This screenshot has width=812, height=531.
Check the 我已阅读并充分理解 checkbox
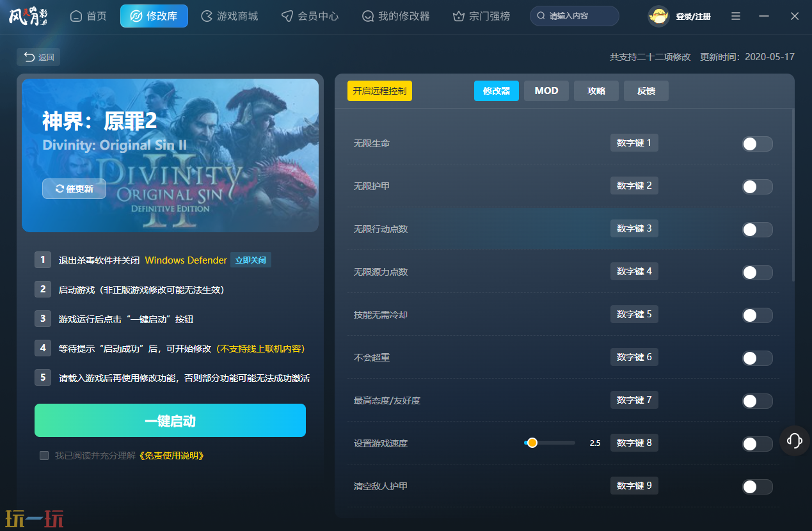tap(44, 456)
